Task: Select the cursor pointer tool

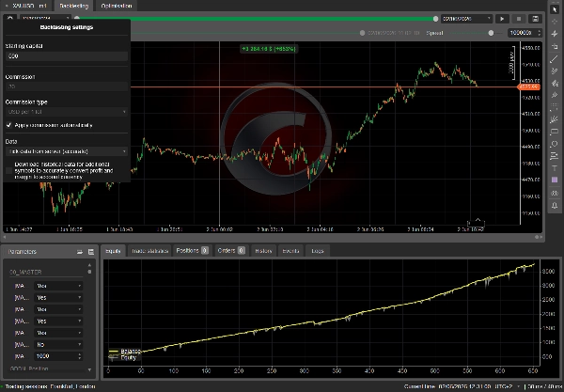Action: coord(555,9)
